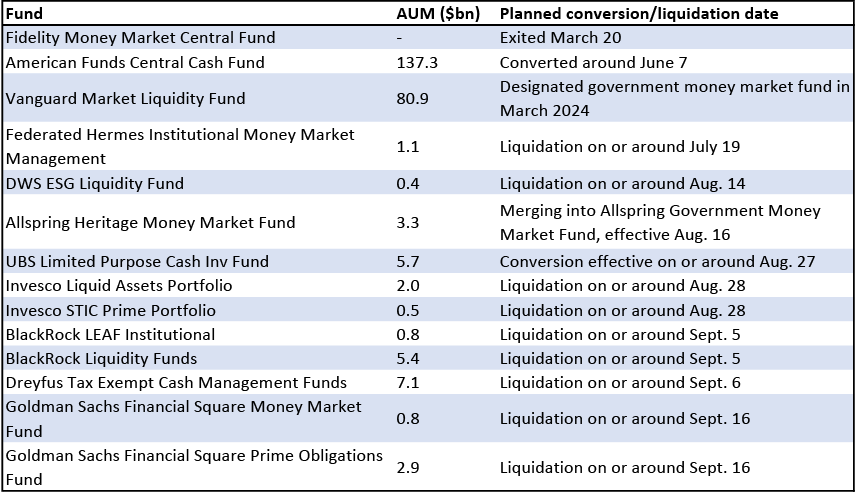This screenshot has height=493, width=856.
Task: Select the BlackRock Liquidity Funds cell
Action: pos(101,358)
